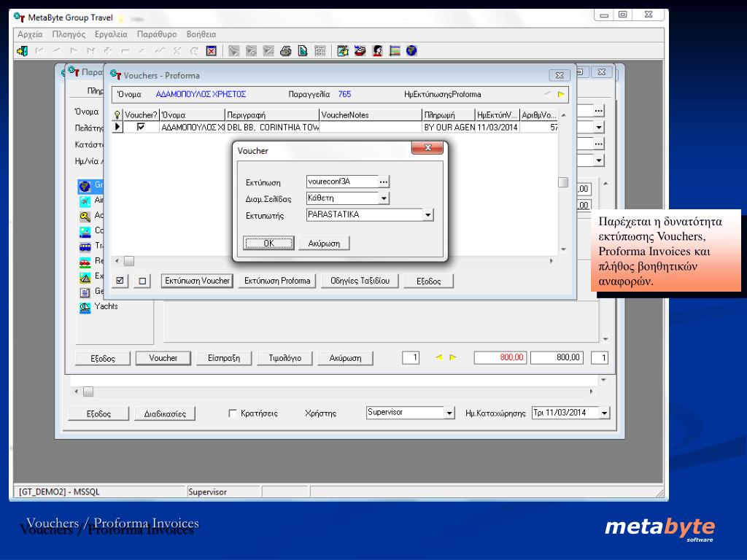Click the colored bars list toolbar icon
The height and width of the screenshot is (560, 747).
point(395,50)
